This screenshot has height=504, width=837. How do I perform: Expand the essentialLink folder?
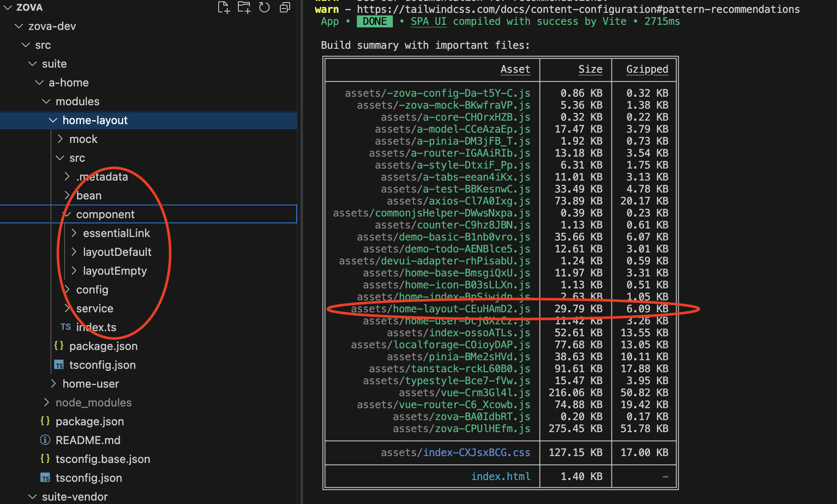point(116,233)
